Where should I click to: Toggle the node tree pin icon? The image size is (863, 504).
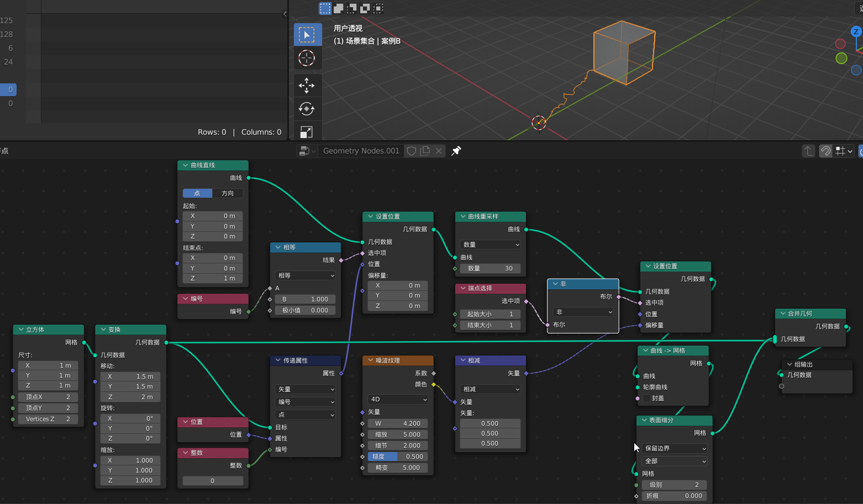coord(456,151)
